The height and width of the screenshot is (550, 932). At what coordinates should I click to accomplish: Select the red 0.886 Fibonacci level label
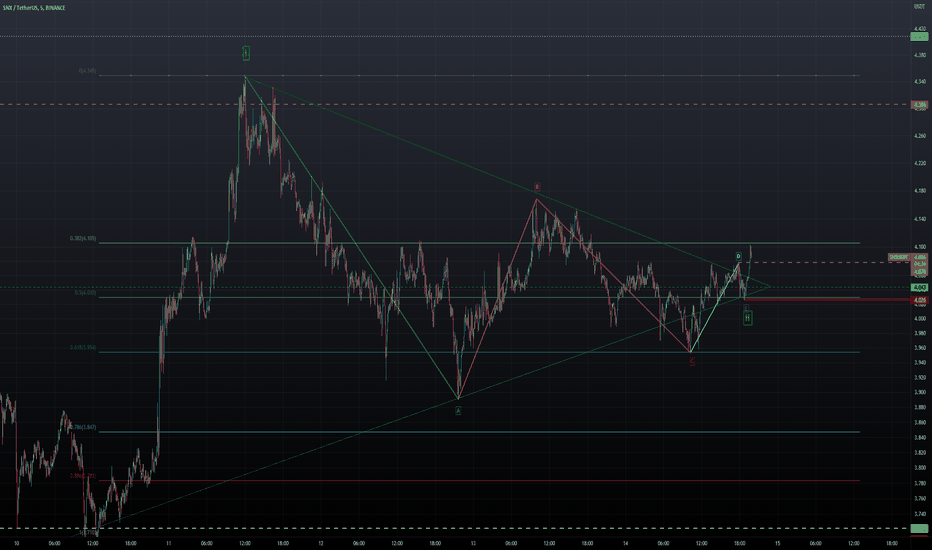(83, 476)
